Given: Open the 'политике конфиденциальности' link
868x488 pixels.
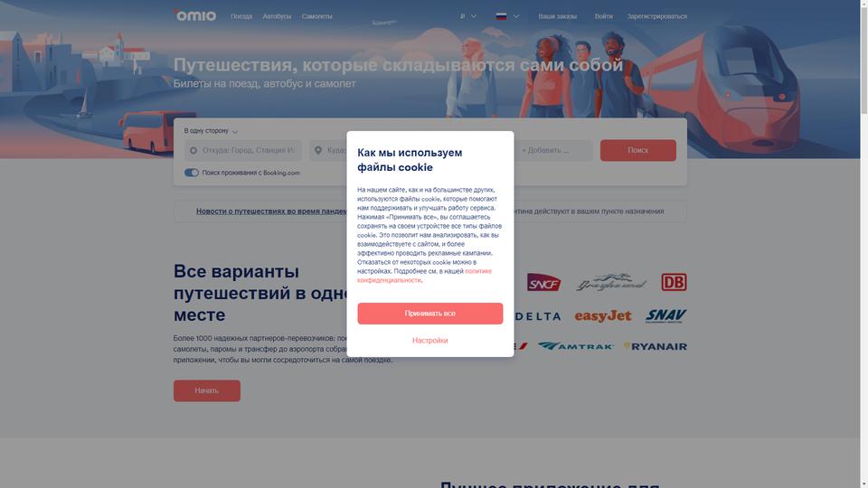Looking at the screenshot, I should tap(425, 276).
